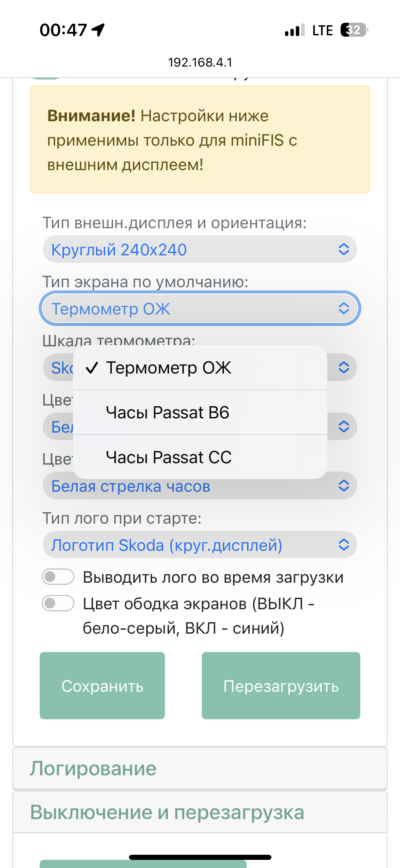Tap the cellular signal bars icon
The height and width of the screenshot is (868, 400).
point(295,30)
